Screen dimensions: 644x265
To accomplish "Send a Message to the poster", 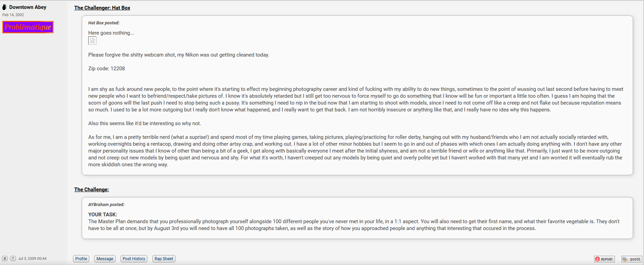I will click(x=105, y=259).
